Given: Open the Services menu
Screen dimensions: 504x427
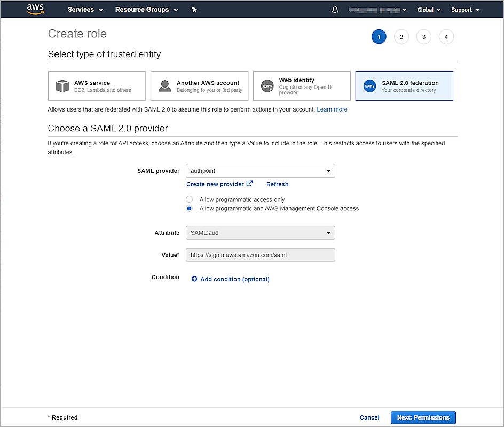Looking at the screenshot, I should point(85,10).
